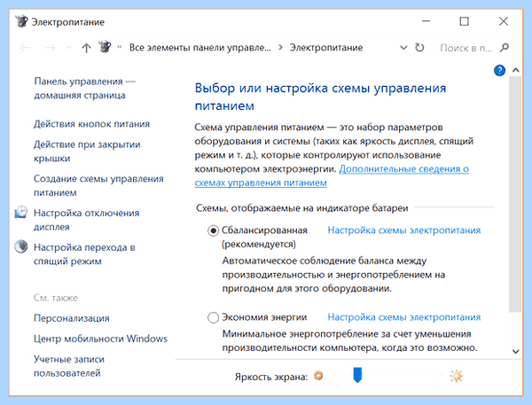The image size is (532, 405).
Task: Click the label Яркость экрана:
Action: [271, 377]
